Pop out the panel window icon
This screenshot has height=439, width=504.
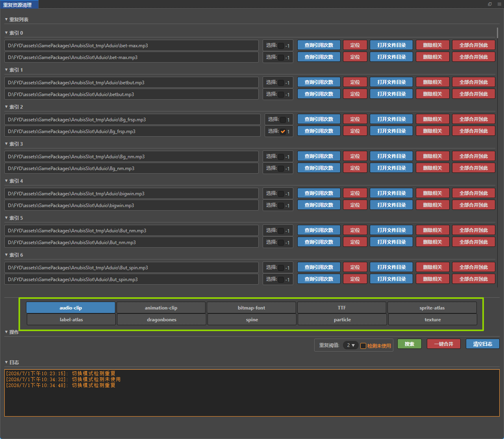coord(490,4)
